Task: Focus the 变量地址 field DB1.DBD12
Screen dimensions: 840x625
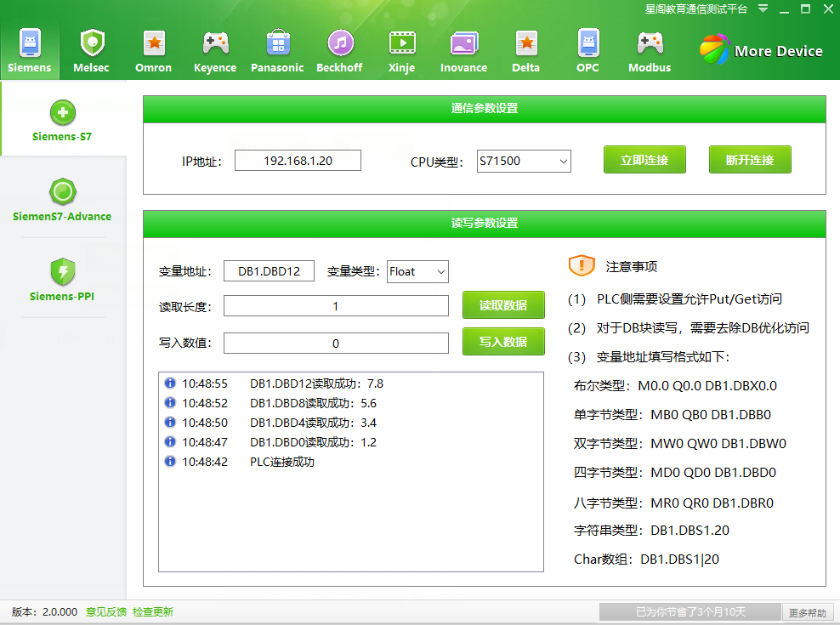Action: pyautogui.click(x=269, y=271)
